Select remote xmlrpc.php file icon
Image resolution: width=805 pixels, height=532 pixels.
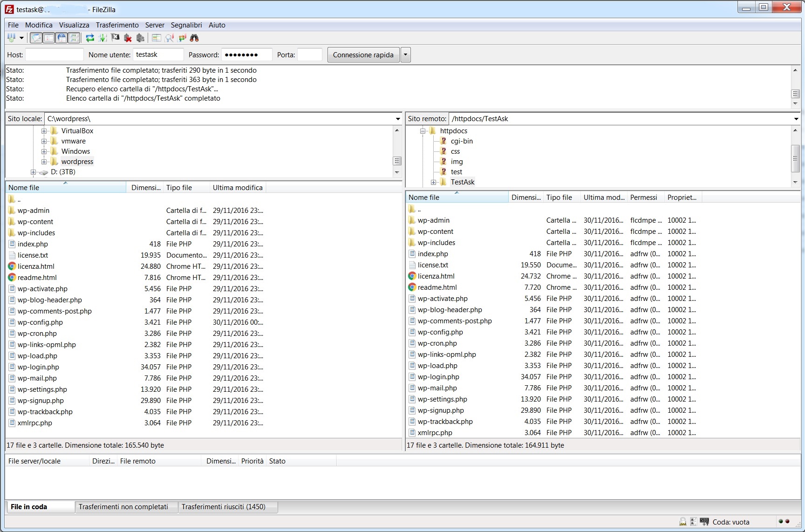412,433
